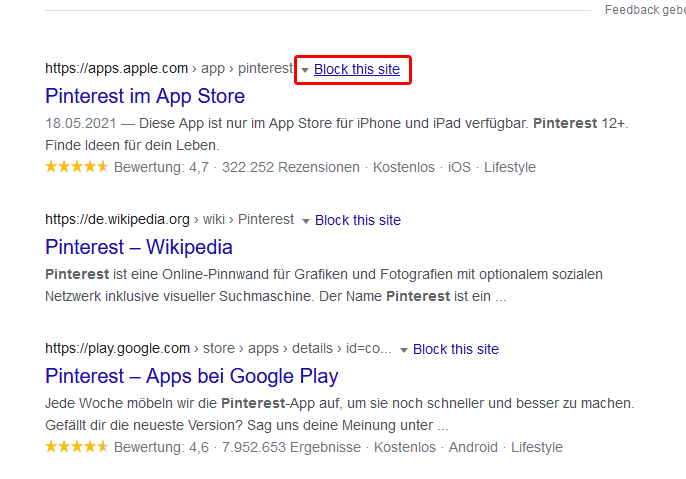Image resolution: width=686 pixels, height=479 pixels.
Task: Click the 'Android' label in Google Play result
Action: 473,447
